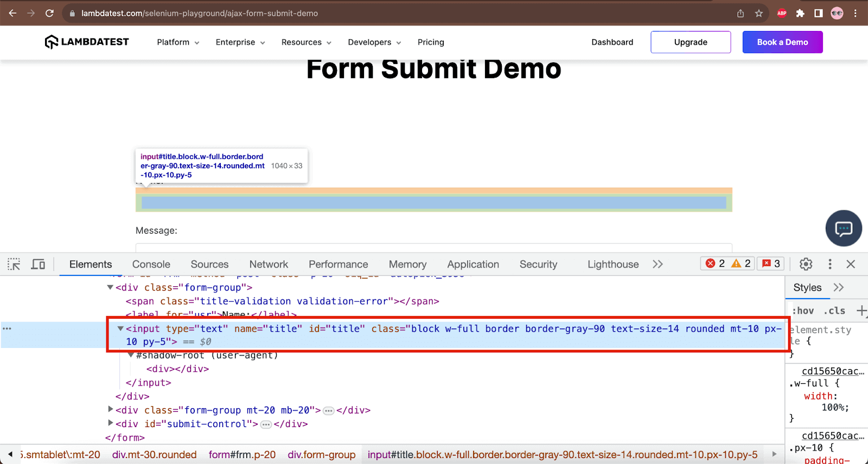Switch to the Console tab
The width and height of the screenshot is (868, 464).
[x=151, y=264]
